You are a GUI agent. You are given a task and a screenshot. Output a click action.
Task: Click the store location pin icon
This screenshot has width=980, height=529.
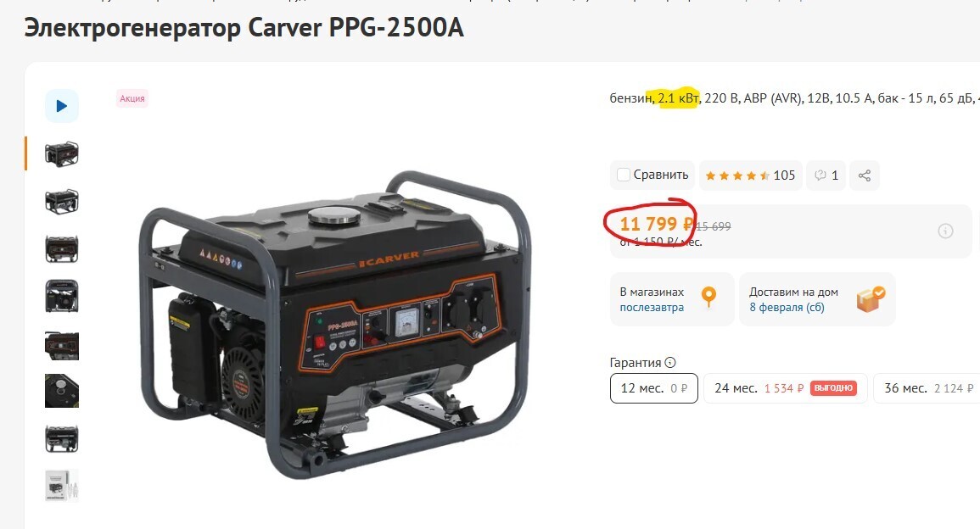click(708, 297)
